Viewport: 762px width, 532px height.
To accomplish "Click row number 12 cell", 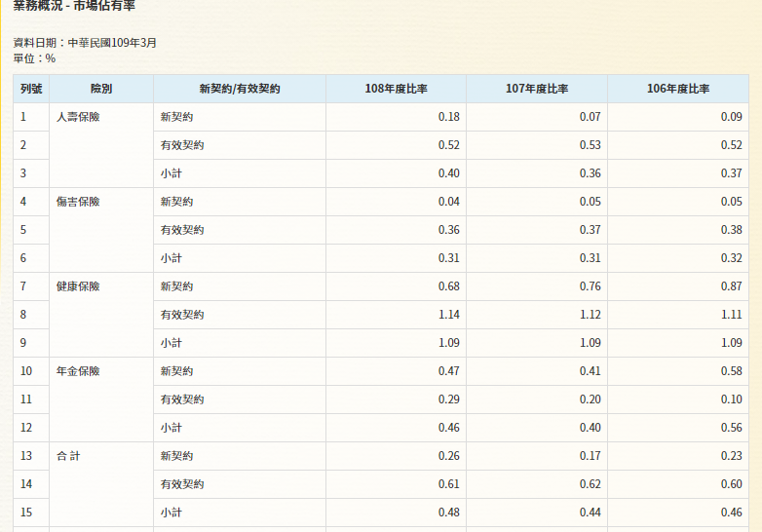I will tap(31, 428).
